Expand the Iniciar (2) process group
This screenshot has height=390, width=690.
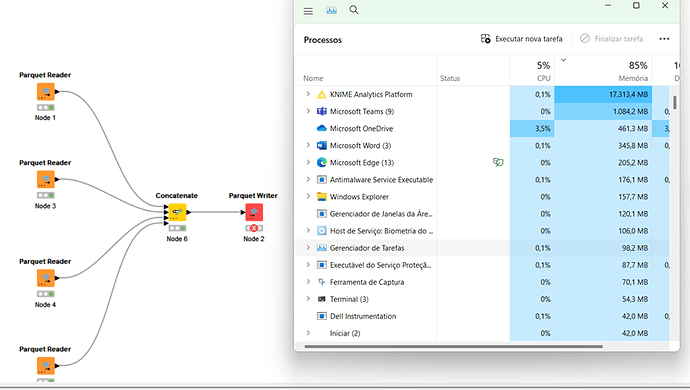(x=308, y=333)
